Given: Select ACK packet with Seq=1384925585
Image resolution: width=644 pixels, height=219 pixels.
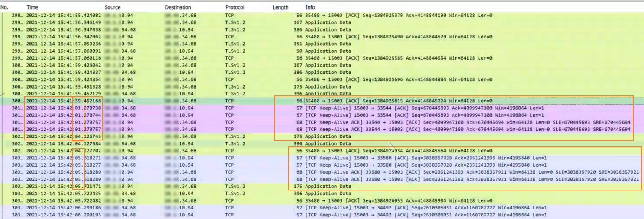Looking at the screenshot, I should pyautogui.click(x=322, y=58).
